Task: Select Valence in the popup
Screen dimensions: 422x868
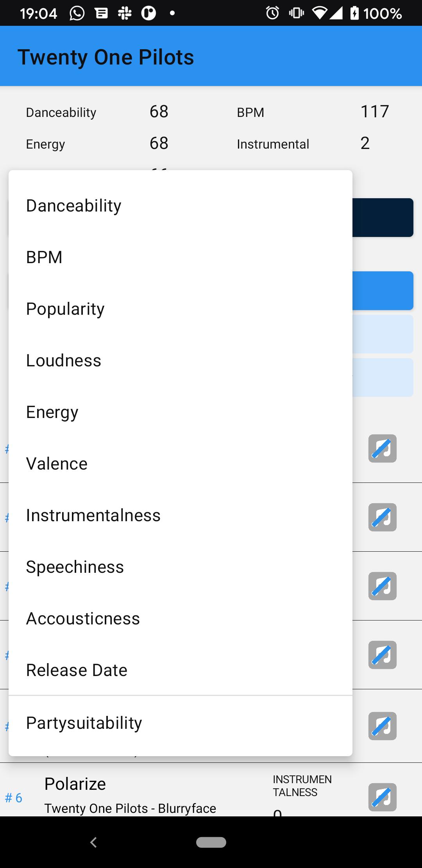Action: coord(181,464)
